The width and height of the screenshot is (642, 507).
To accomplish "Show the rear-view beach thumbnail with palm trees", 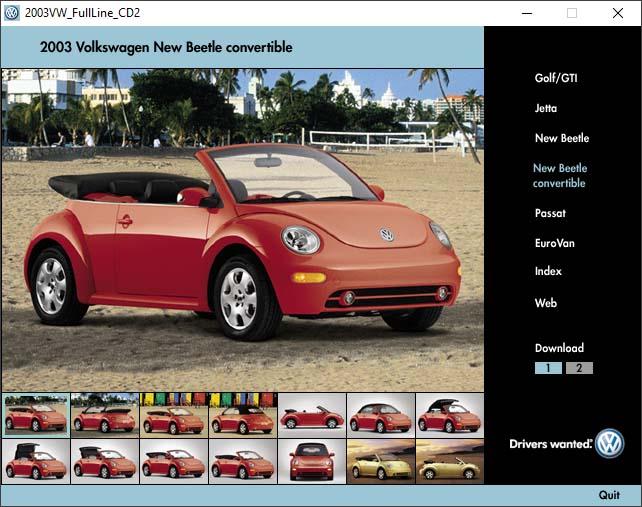I will point(105,415).
